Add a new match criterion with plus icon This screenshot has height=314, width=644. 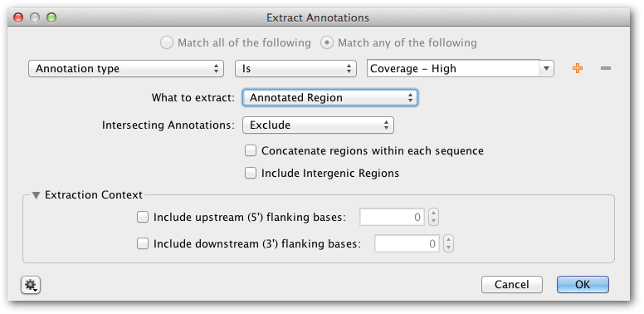578,69
